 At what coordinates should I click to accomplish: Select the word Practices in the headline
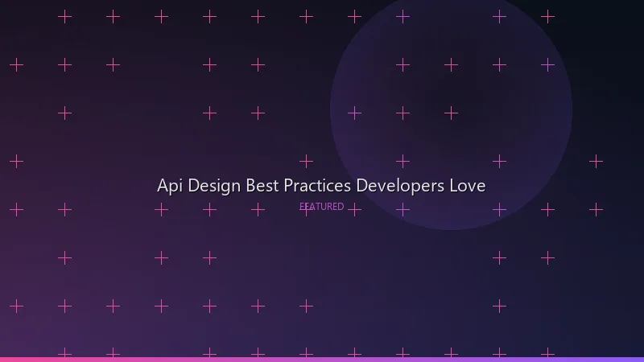(x=318, y=186)
